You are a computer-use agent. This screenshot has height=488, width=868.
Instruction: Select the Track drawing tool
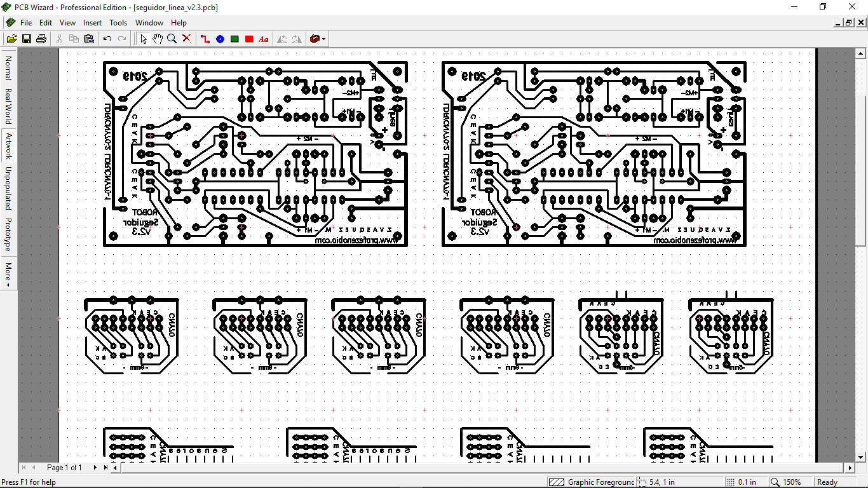pos(205,39)
